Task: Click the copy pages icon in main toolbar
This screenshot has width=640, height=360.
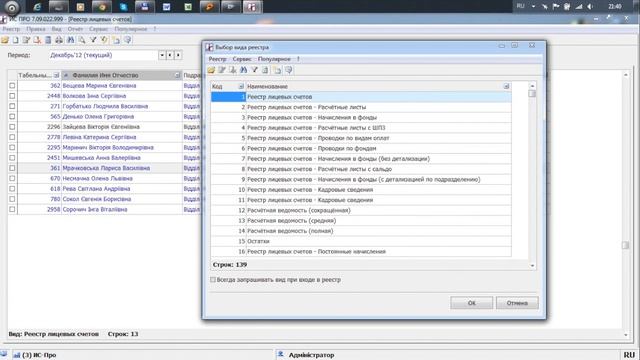Action: [x=116, y=40]
